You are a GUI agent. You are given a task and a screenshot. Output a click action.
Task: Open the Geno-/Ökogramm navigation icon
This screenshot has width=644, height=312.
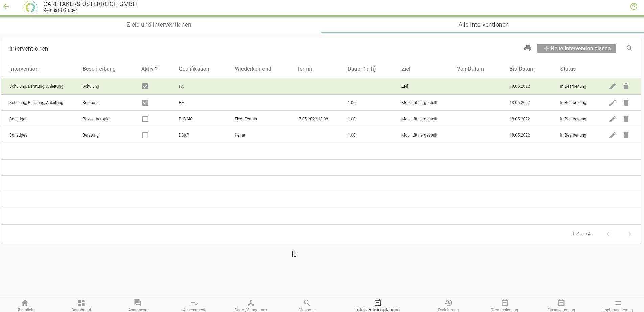(x=250, y=303)
